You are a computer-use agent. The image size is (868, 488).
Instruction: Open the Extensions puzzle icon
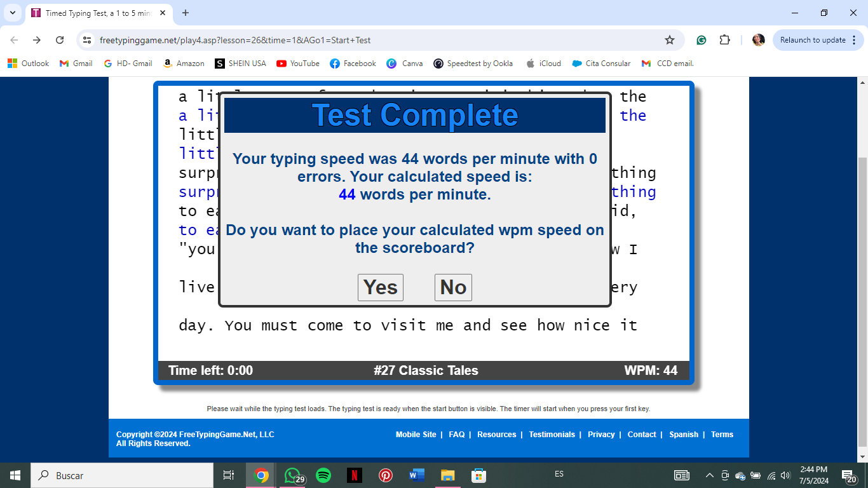pyautogui.click(x=724, y=40)
